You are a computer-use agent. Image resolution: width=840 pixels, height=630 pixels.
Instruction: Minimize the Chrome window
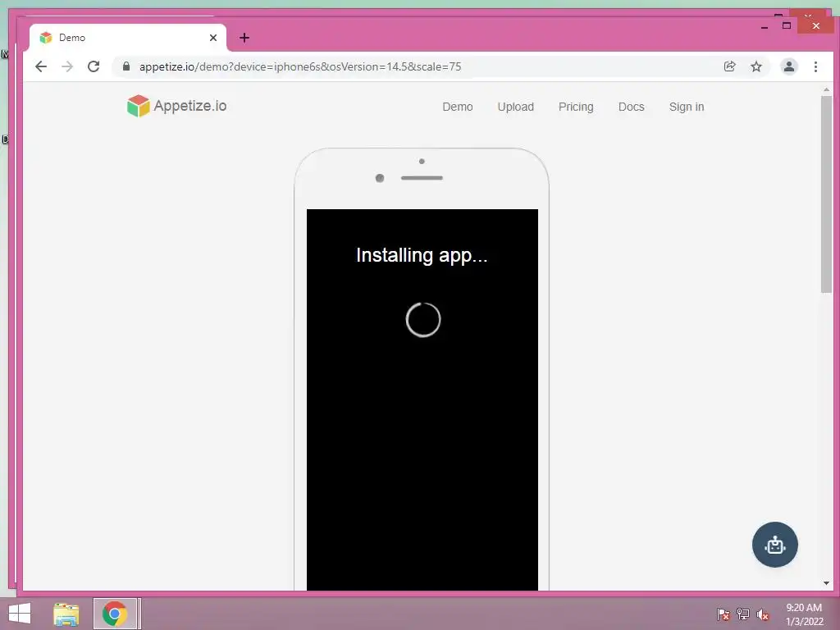click(x=765, y=26)
